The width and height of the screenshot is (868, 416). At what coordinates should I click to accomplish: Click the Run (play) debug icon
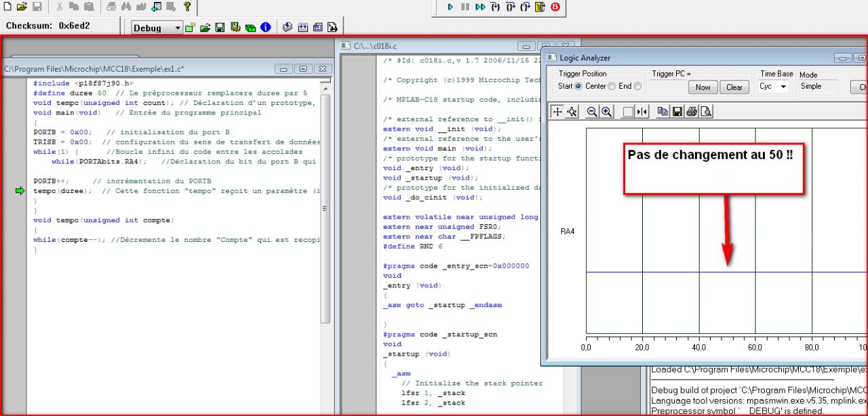[450, 7]
